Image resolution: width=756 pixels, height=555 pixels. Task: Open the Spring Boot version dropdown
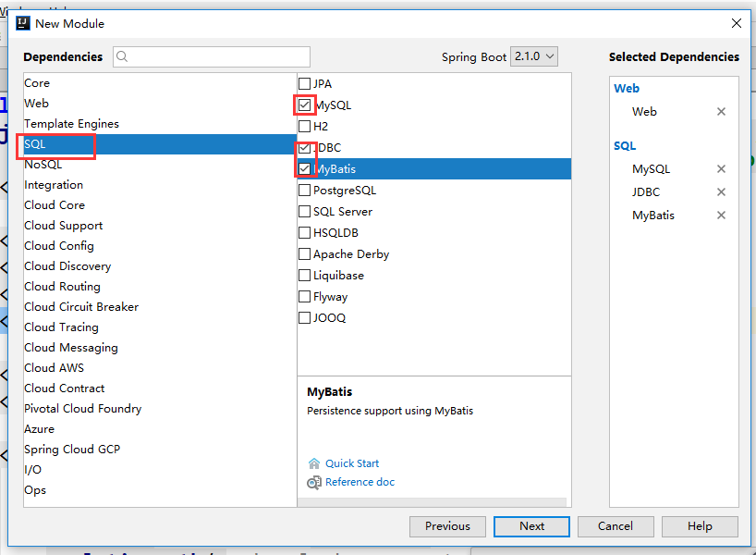click(x=534, y=56)
